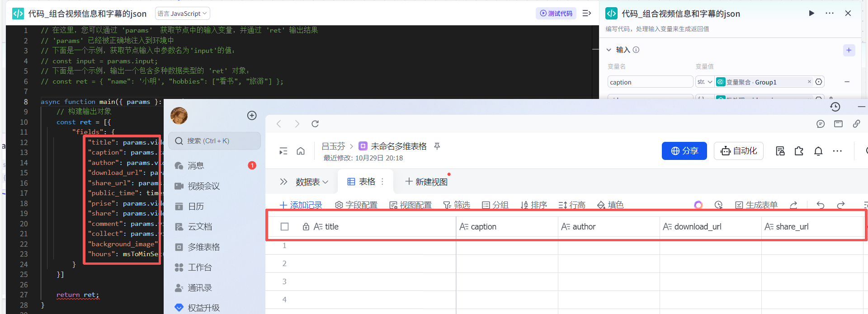Screen dimensions: 868x314
Task: Open notifications bell icon
Action: (818, 151)
